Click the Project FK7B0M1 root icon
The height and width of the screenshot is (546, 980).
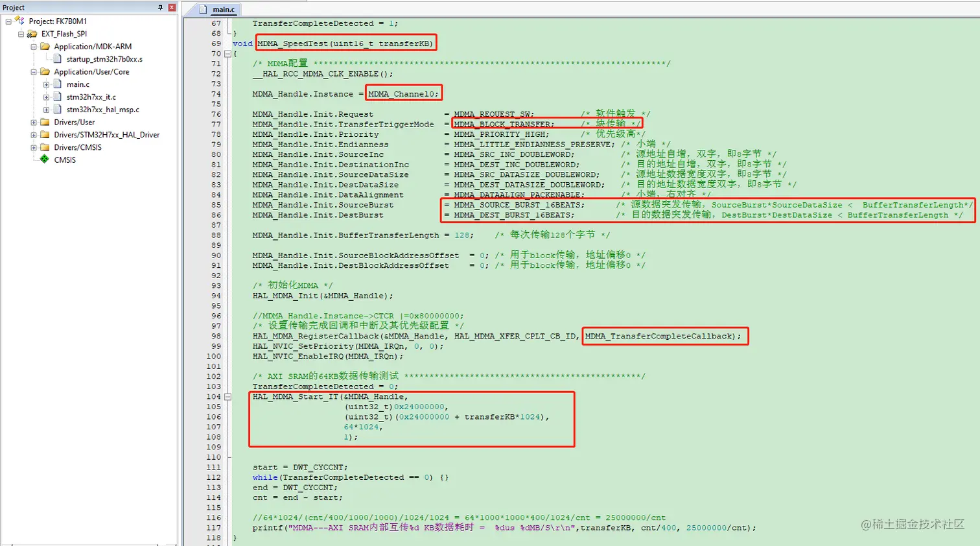(19, 21)
